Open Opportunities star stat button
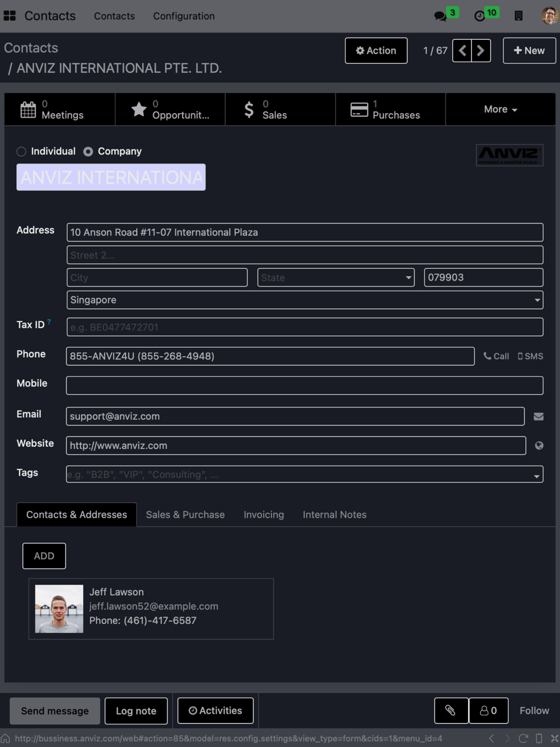This screenshot has height=747, width=560. [170, 109]
